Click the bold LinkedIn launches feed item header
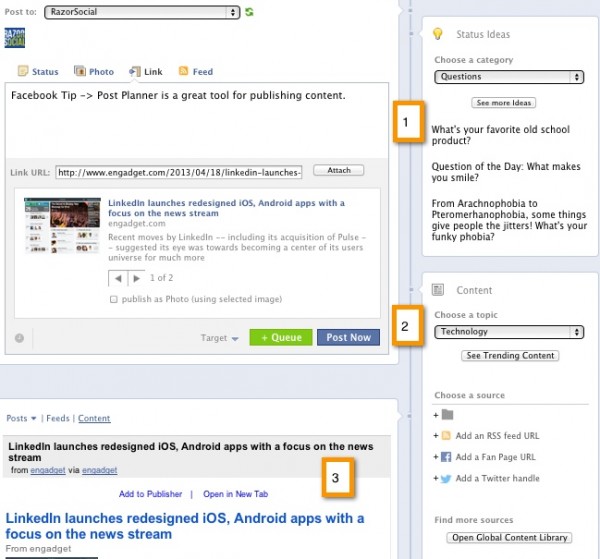 point(191,452)
